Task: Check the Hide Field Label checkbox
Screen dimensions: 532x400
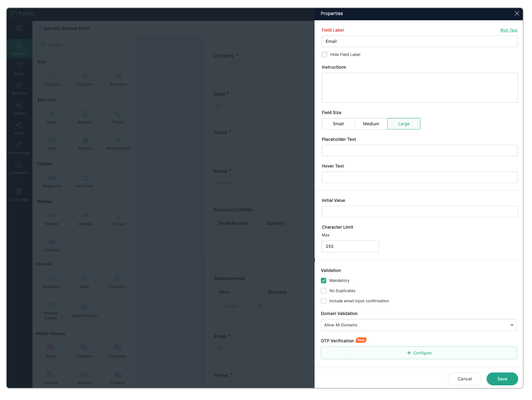Action: [324, 55]
